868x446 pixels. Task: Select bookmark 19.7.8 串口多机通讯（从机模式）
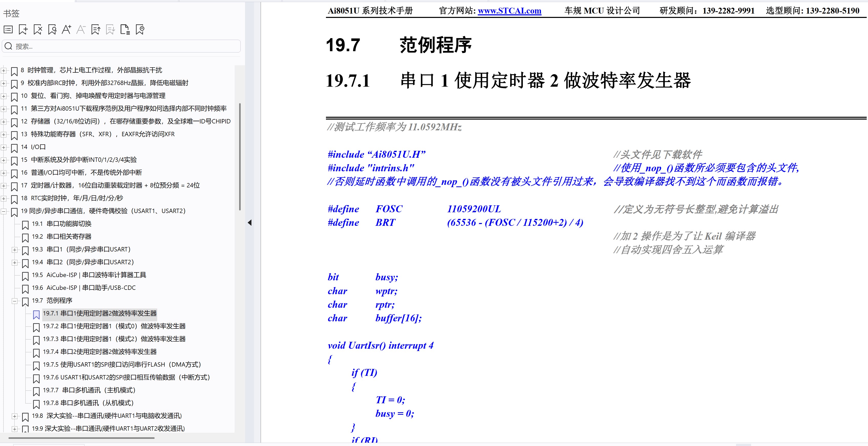pyautogui.click(x=88, y=403)
